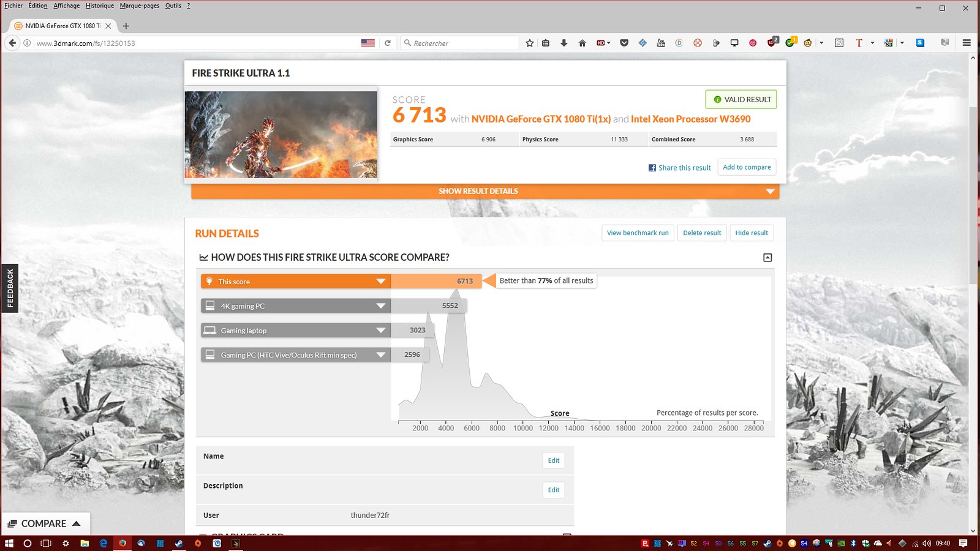The image size is (980, 551).
Task: Click the Hide result button
Action: coord(752,233)
